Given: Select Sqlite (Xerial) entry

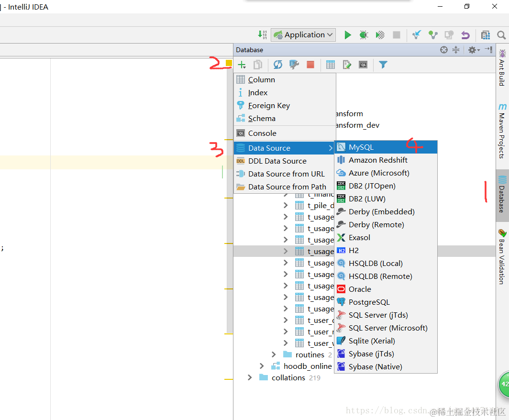Looking at the screenshot, I should point(386,341).
